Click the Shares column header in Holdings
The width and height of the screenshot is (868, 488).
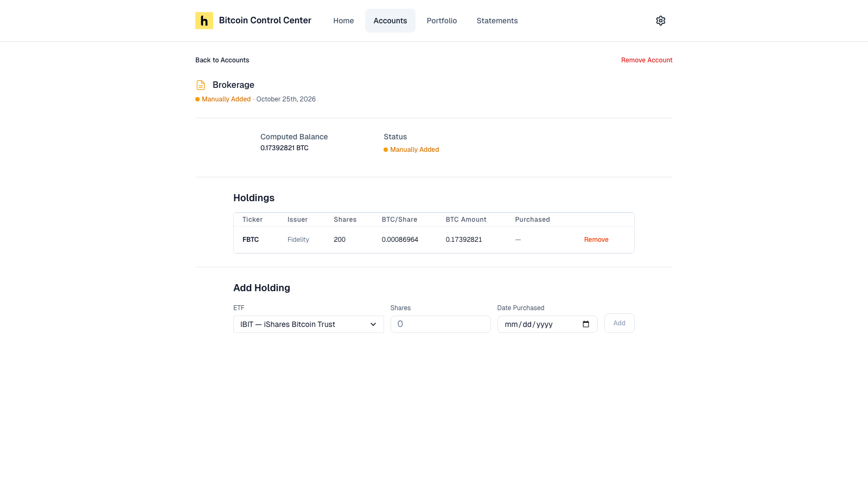[x=345, y=220]
